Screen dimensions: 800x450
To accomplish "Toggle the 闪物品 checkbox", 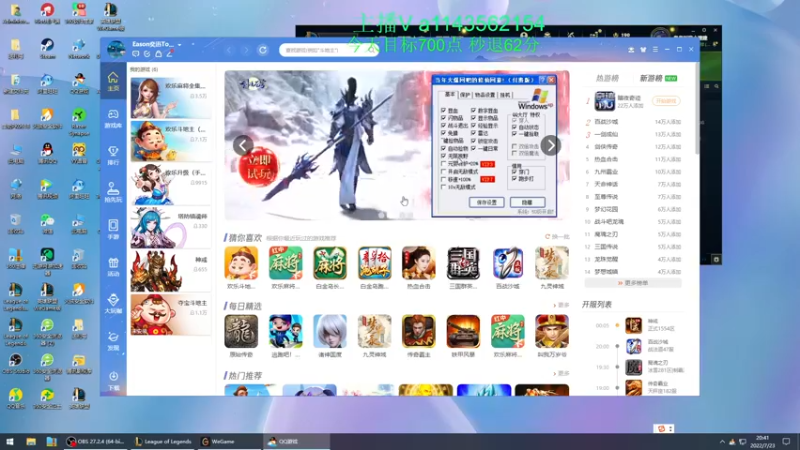I will click(443, 118).
